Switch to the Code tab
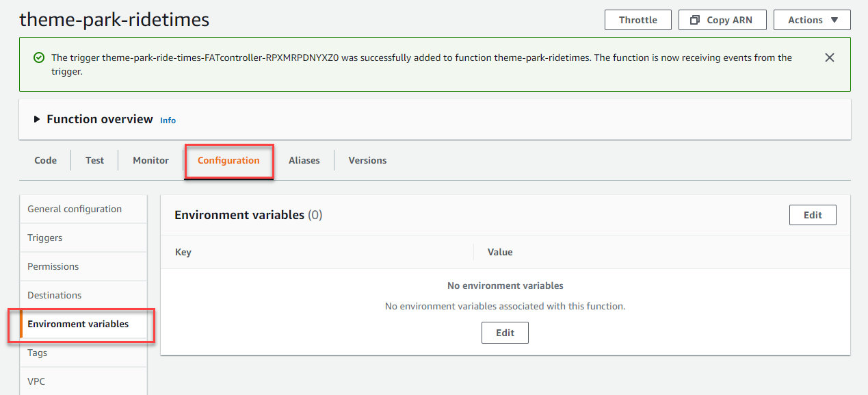This screenshot has width=868, height=395. click(x=45, y=160)
